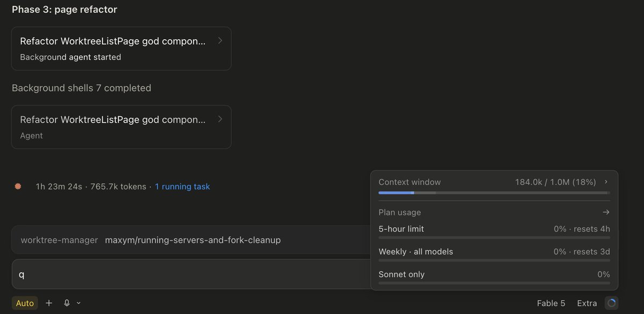Viewport: 644px width, 314px height.
Task: Open the '1 running task' link
Action: pos(182,186)
